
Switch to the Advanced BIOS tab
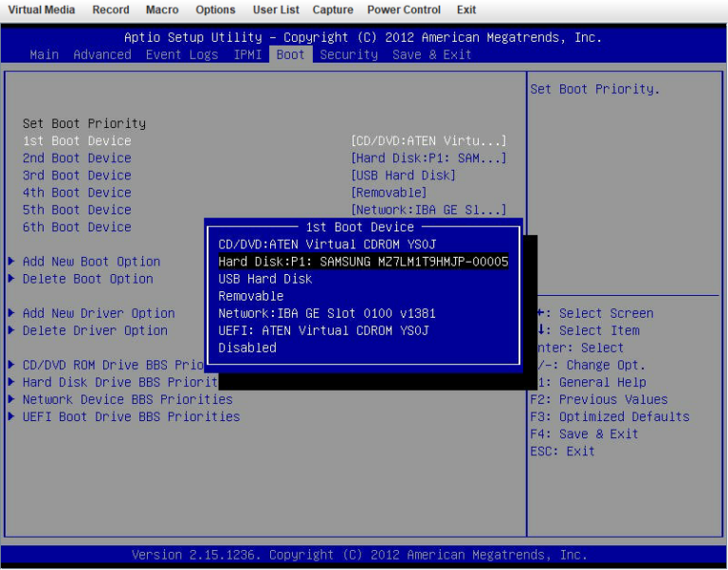click(x=102, y=55)
